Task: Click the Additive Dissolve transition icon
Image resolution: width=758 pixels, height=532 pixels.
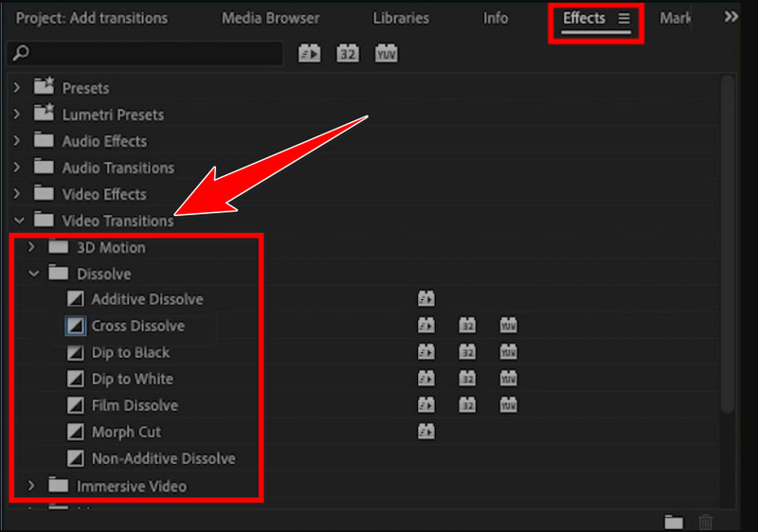Action: (76, 299)
